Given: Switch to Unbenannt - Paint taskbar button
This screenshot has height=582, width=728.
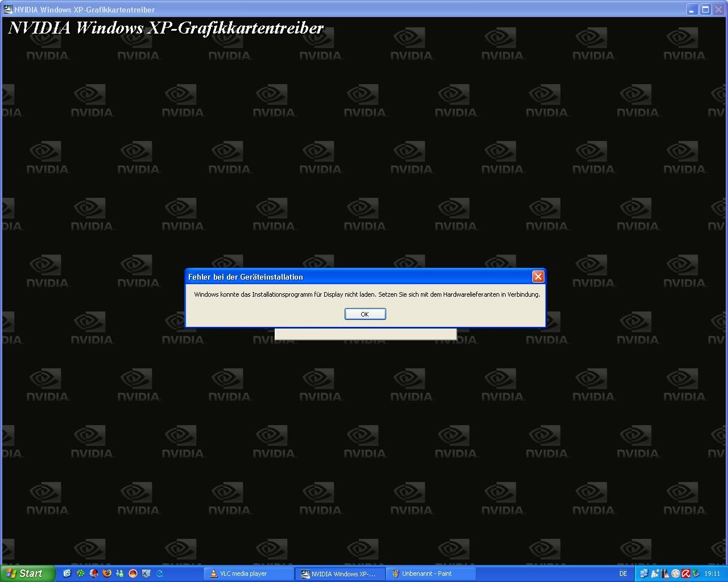Looking at the screenshot, I should pos(431,573).
